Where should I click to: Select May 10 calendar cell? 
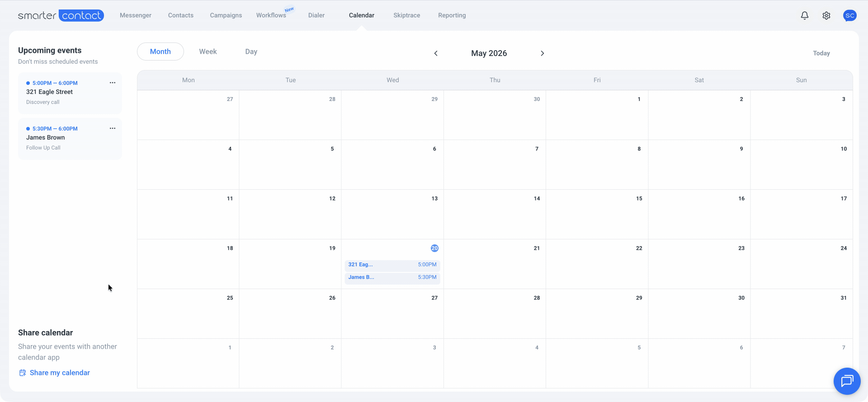tap(802, 164)
